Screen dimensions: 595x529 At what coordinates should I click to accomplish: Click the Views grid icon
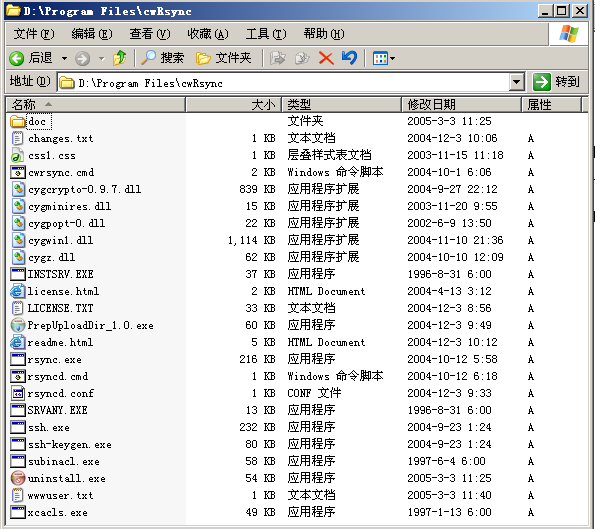point(380,58)
